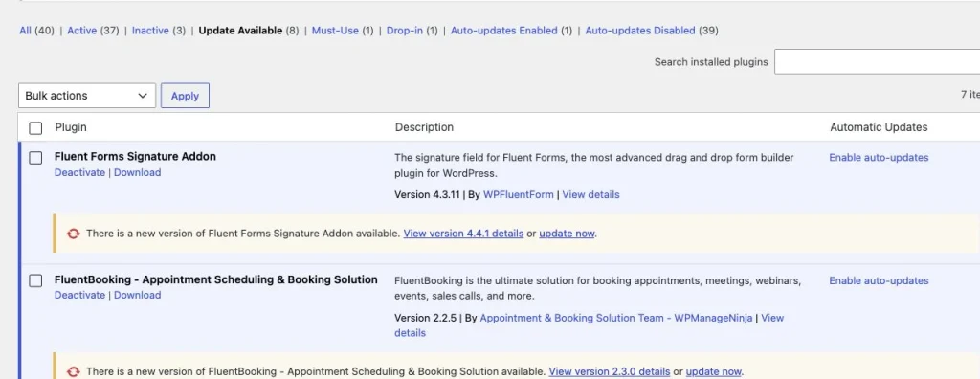Click the Fluent Forms Signature Addon title
The width and height of the screenshot is (980, 379).
click(135, 156)
